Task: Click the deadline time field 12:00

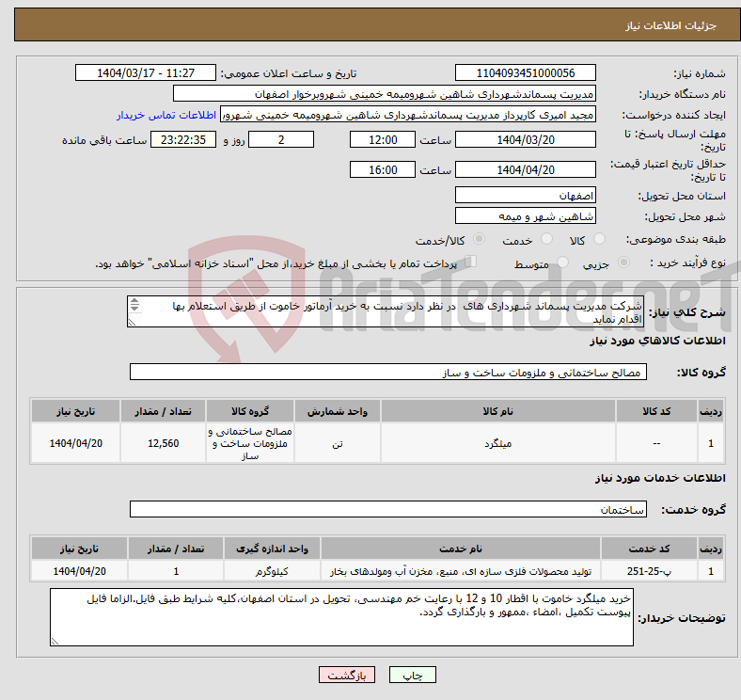Action: tap(383, 140)
